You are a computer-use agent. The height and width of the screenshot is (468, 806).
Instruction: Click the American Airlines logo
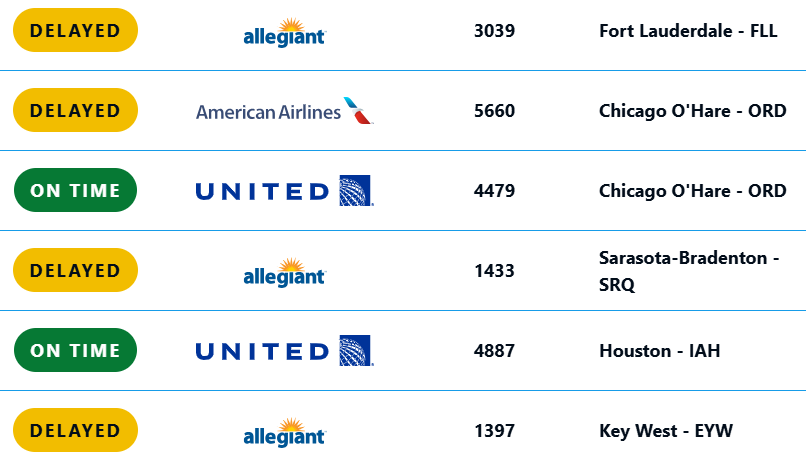pos(285,111)
